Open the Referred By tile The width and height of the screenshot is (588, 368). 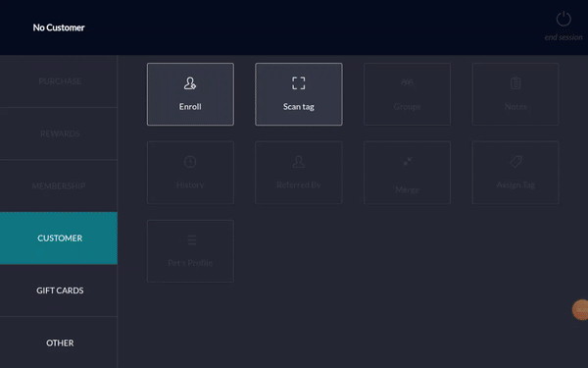coord(299,173)
